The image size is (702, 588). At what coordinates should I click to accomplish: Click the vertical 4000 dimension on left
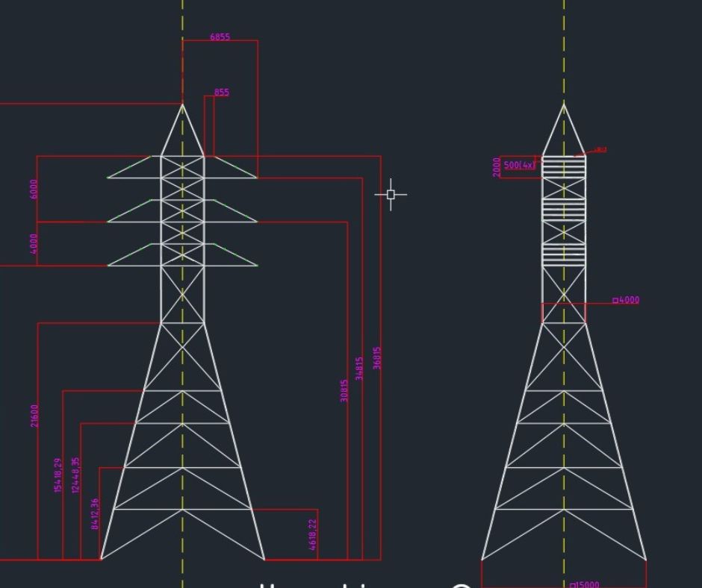33,243
